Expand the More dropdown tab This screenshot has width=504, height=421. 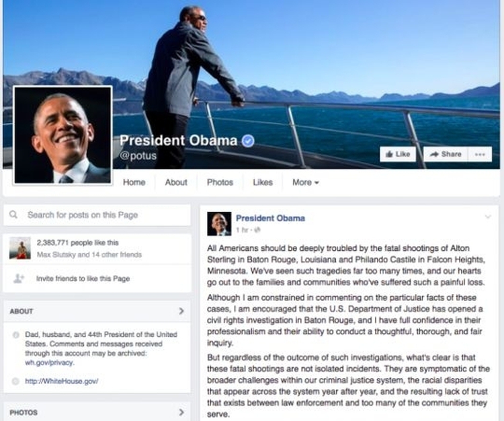point(305,182)
